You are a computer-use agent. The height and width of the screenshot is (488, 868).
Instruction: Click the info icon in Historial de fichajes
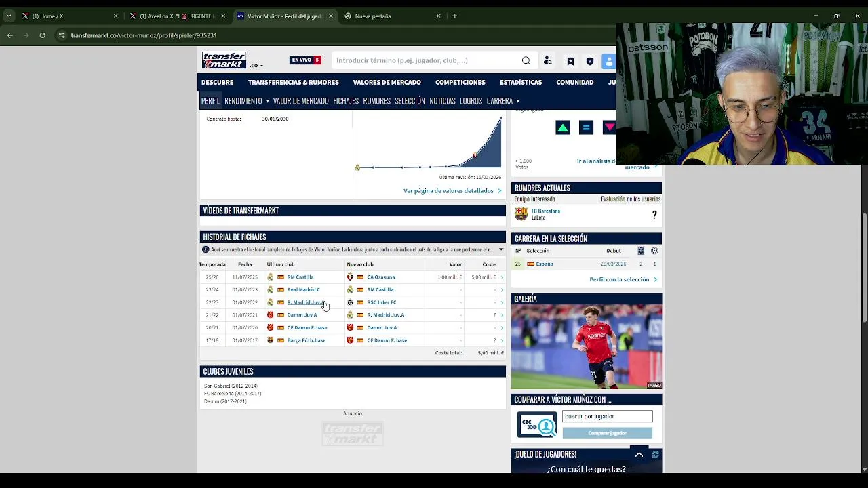(205, 249)
